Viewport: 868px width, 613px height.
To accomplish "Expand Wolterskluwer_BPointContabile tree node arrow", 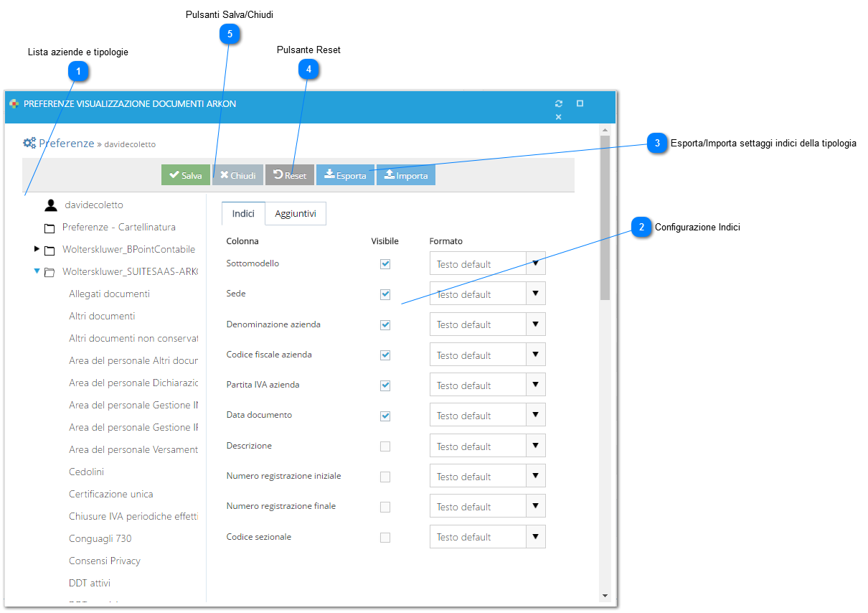I will (x=37, y=249).
